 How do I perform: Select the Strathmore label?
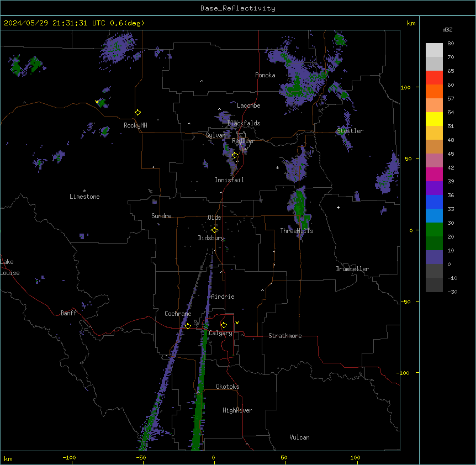tap(285, 336)
